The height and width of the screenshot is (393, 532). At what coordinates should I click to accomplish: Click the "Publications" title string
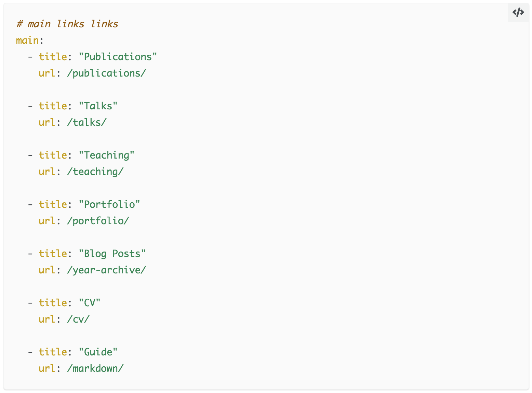pyautogui.click(x=118, y=57)
